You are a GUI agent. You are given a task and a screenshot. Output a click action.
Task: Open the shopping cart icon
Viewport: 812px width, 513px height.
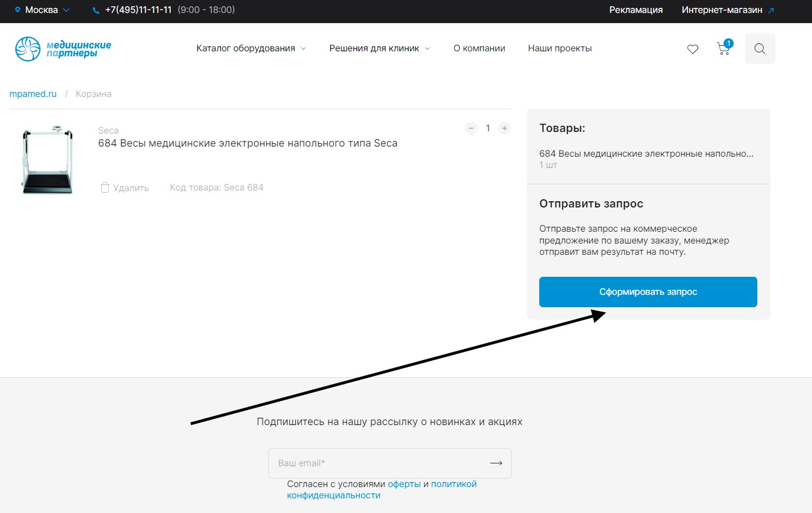tap(724, 48)
